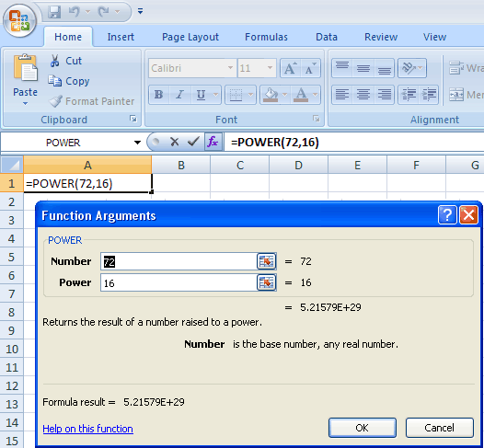This screenshot has height=448, width=484.
Task: Cancel formula entry with X icon
Action: pyautogui.click(x=175, y=142)
